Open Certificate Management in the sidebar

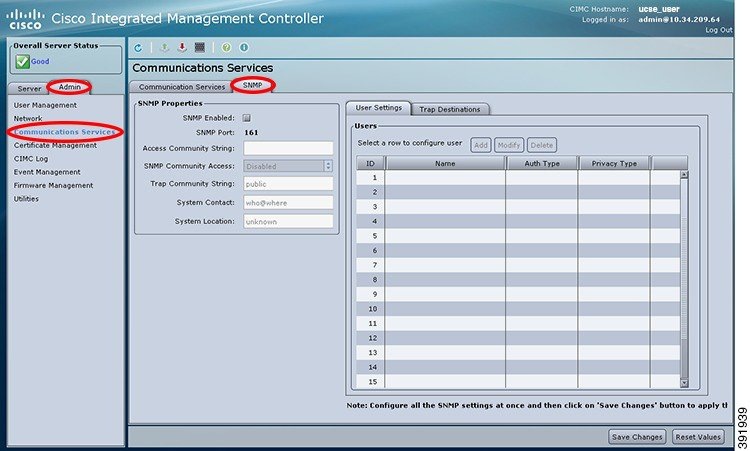coord(55,145)
